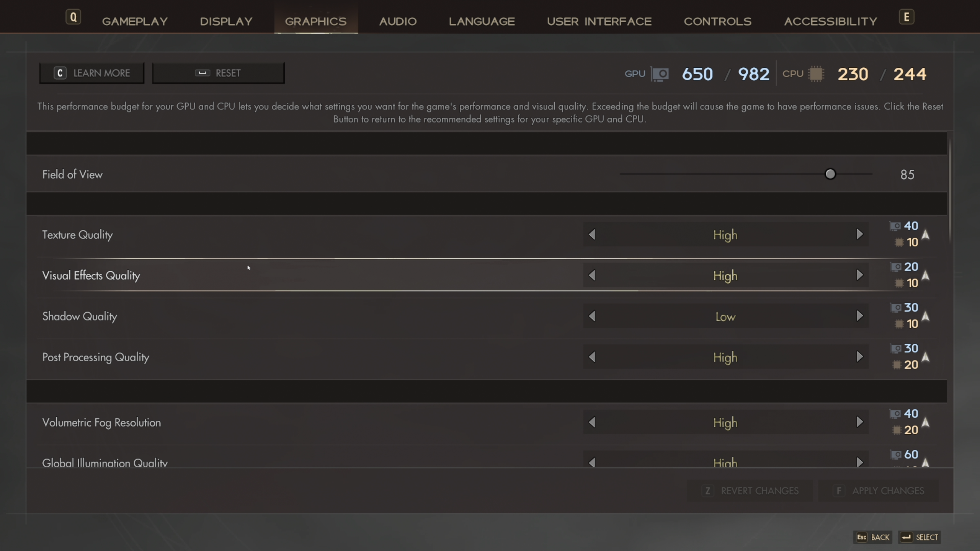
Task: Click Post Processing Quality GPU cost icon
Action: [x=895, y=349]
